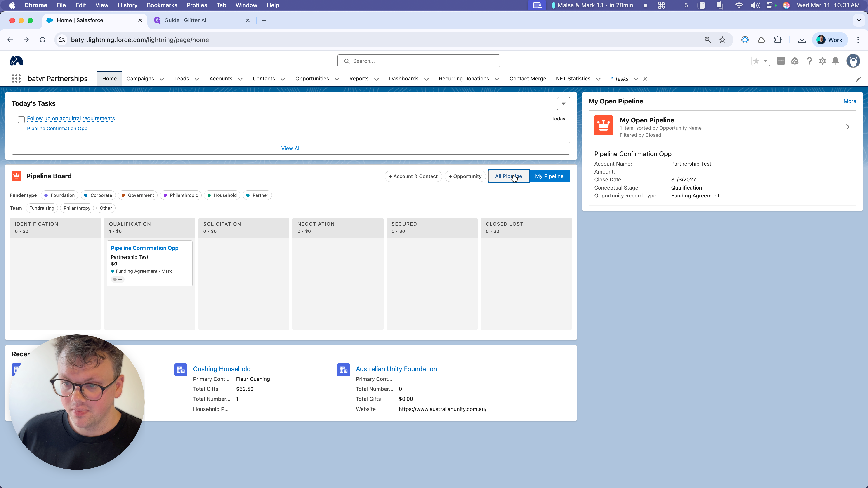Click the Cushing Household account icon
This screenshot has width=868, height=488.
click(181, 369)
